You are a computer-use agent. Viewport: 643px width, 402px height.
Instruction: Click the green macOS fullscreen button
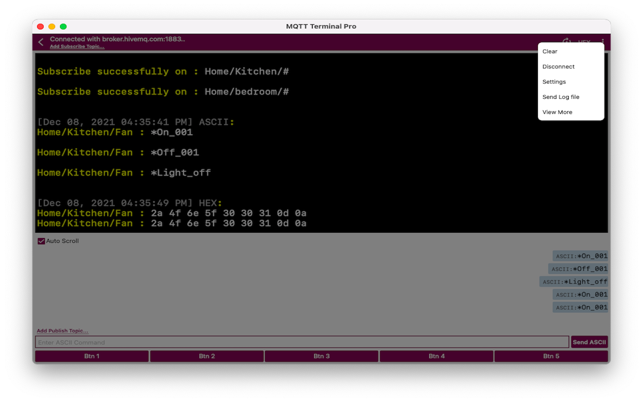tap(63, 26)
